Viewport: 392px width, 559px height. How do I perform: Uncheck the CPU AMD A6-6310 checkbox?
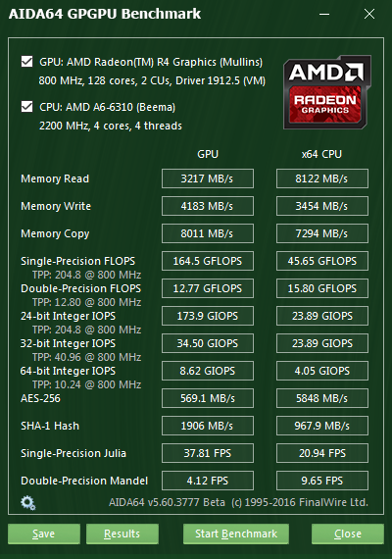click(27, 107)
